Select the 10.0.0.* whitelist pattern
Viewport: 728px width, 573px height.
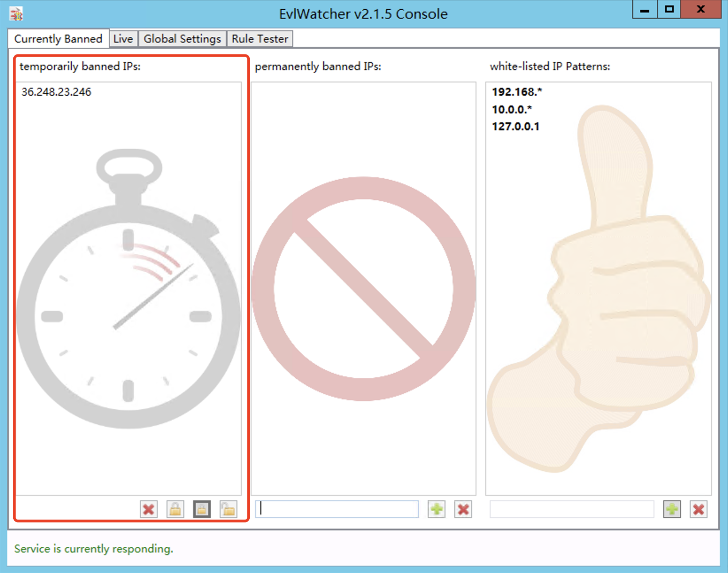(512, 109)
